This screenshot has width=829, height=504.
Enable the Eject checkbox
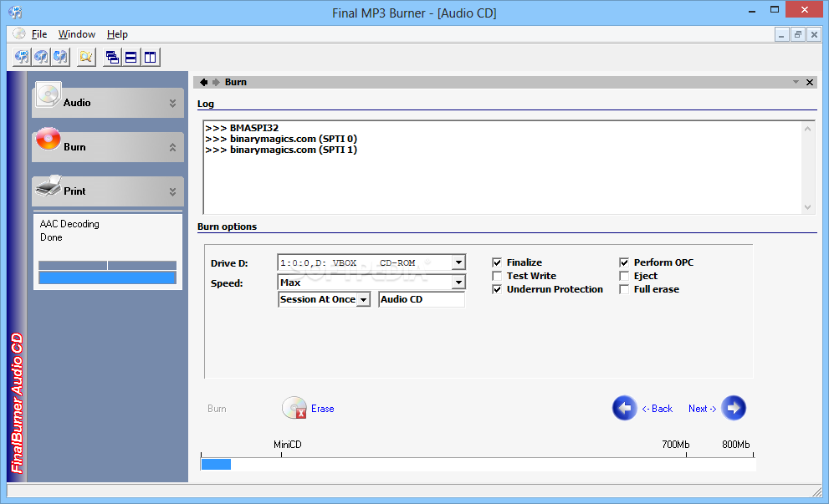point(624,276)
